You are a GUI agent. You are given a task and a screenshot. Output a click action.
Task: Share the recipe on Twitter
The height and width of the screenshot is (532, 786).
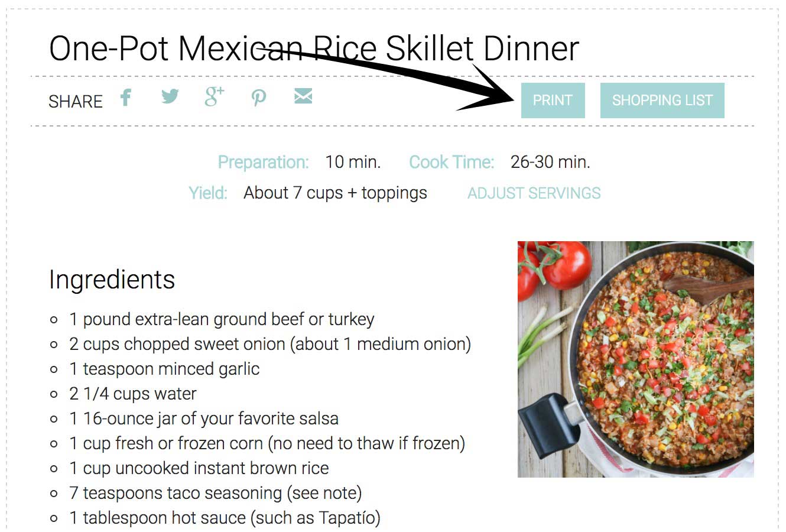pyautogui.click(x=170, y=96)
